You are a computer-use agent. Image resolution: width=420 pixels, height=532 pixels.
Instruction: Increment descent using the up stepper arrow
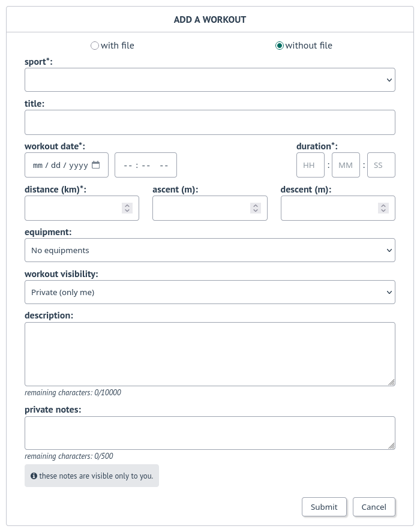pyautogui.click(x=383, y=205)
